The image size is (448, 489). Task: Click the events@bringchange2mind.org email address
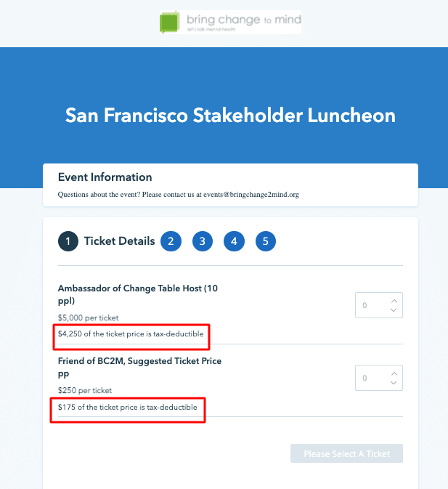click(261, 195)
